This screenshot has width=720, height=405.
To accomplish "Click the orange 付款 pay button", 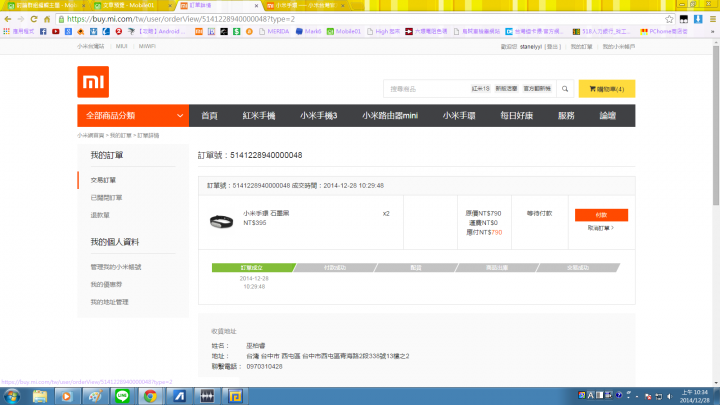I will click(601, 215).
